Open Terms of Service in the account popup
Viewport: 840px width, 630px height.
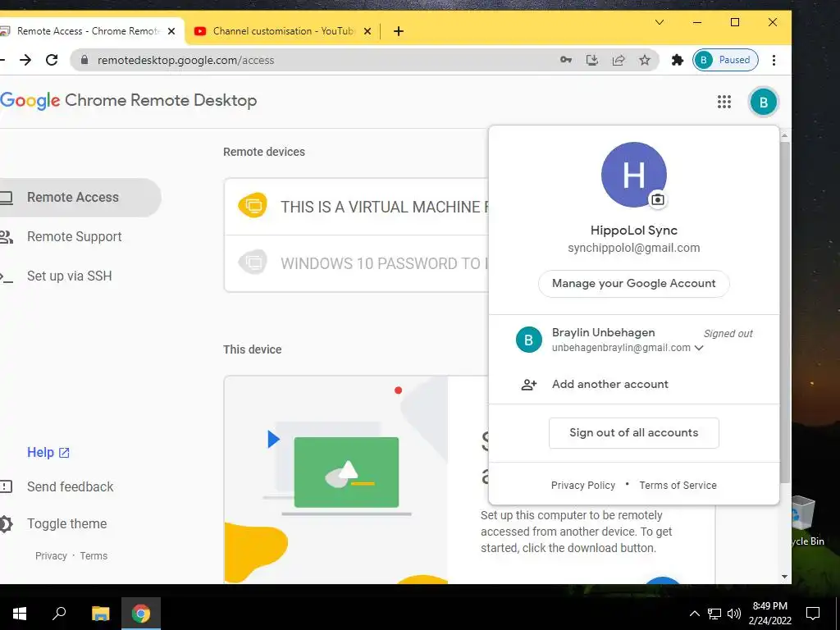tap(678, 486)
